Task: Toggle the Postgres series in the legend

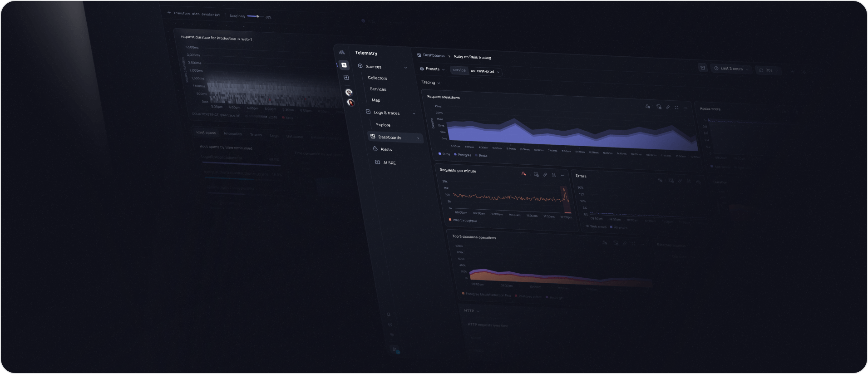Action: (463, 155)
